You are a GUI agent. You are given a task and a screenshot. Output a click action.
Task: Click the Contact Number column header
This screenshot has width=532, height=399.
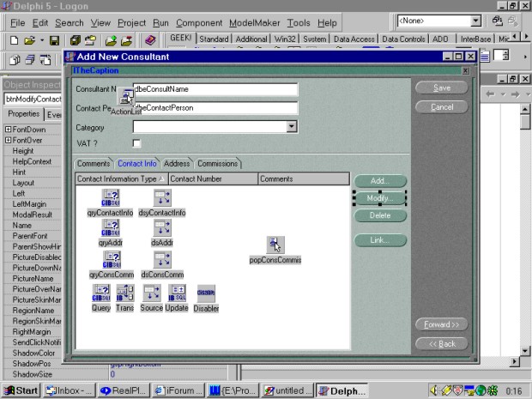coord(213,178)
